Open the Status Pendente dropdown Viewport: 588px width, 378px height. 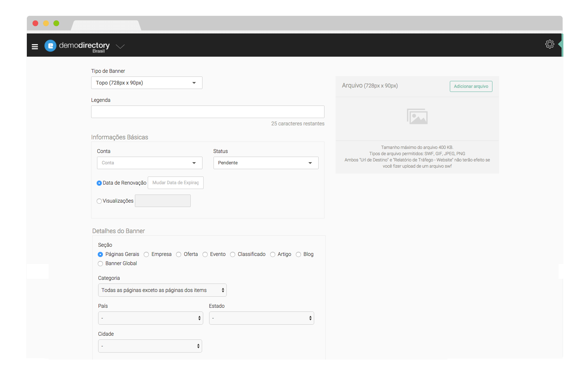tap(266, 163)
